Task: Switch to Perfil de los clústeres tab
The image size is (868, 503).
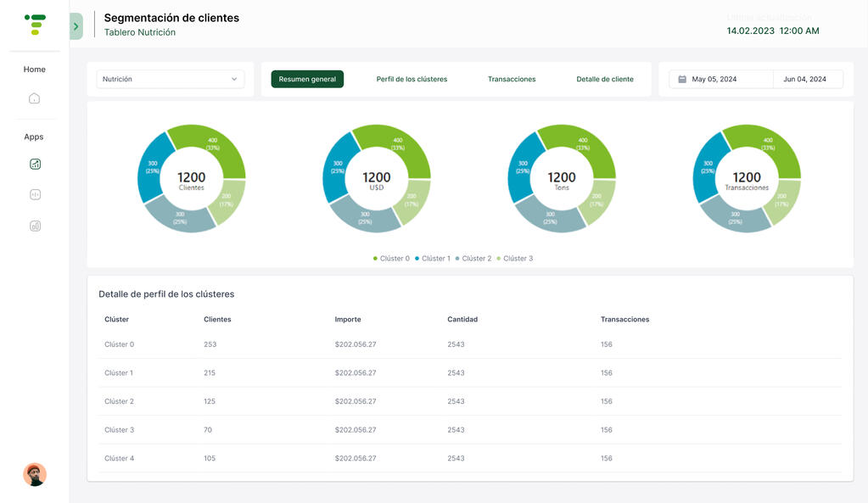Action: (412, 79)
